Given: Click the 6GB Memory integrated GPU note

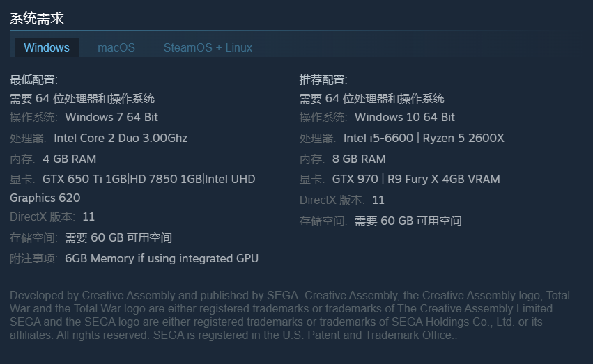Looking at the screenshot, I should [x=162, y=258].
